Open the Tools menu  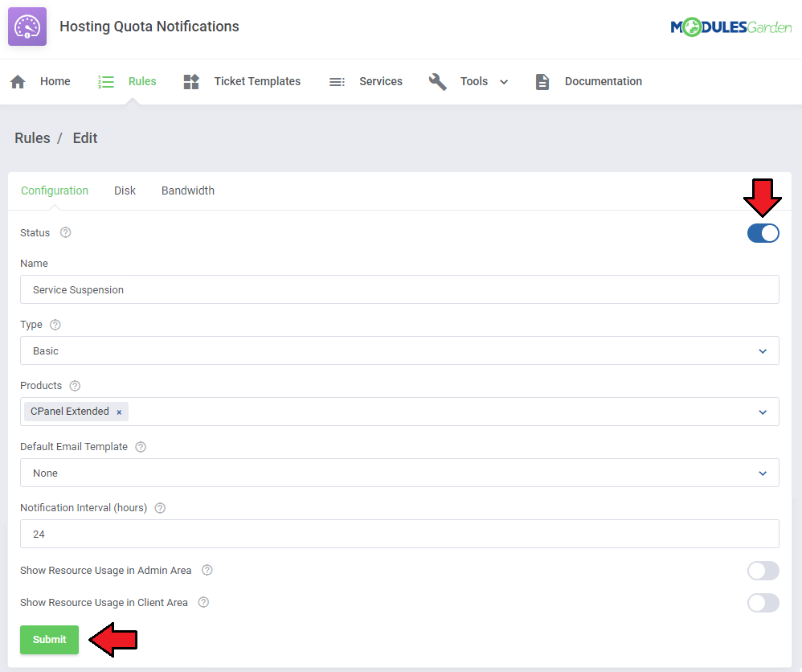coord(473,81)
